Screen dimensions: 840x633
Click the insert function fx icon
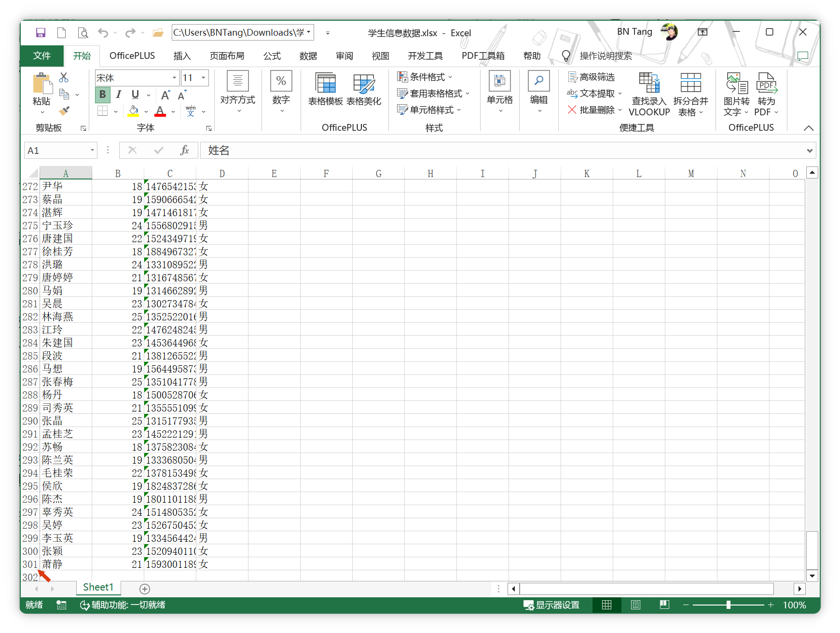(x=184, y=151)
